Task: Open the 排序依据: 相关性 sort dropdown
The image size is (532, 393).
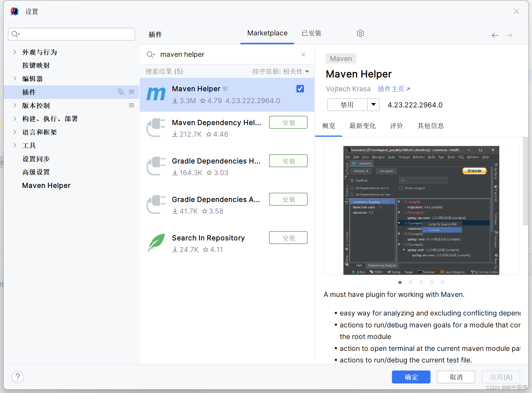Action: [x=280, y=71]
